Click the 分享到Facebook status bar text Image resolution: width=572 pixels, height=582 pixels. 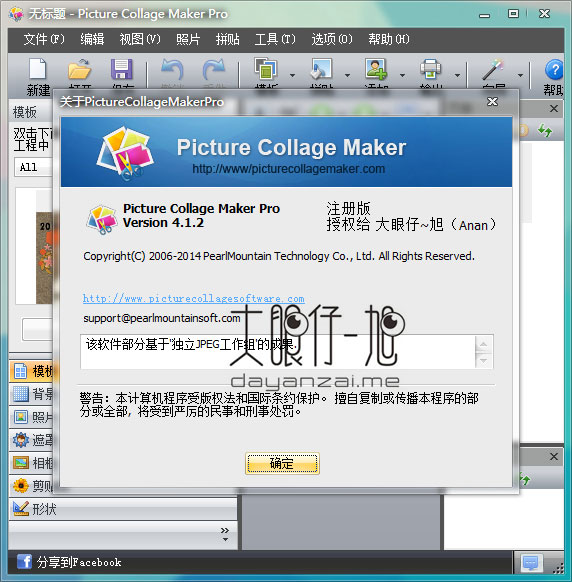tap(79, 562)
